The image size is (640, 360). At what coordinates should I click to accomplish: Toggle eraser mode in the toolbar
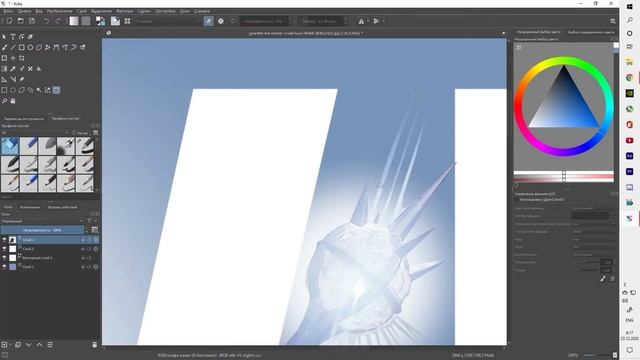pos(209,21)
